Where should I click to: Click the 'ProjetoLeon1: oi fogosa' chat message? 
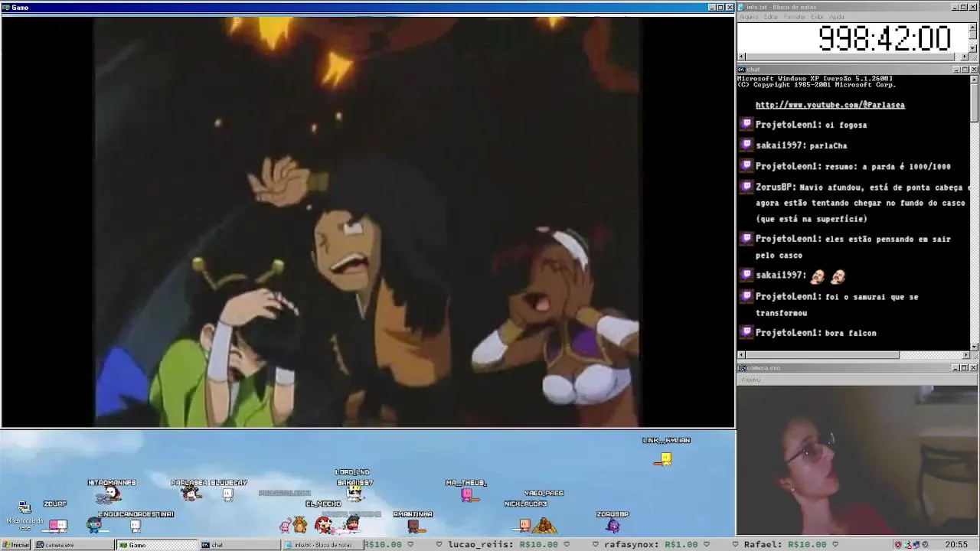point(811,125)
